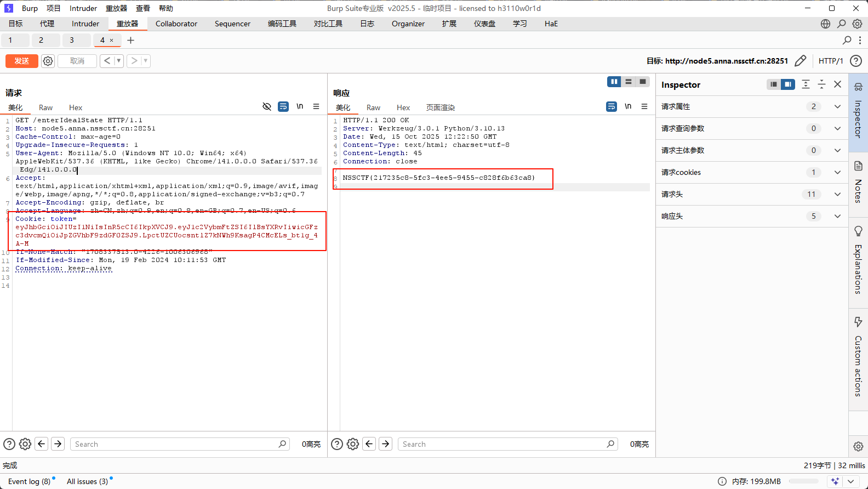Open Event log (8)
This screenshot has width=868, height=489.
pyautogui.click(x=30, y=481)
